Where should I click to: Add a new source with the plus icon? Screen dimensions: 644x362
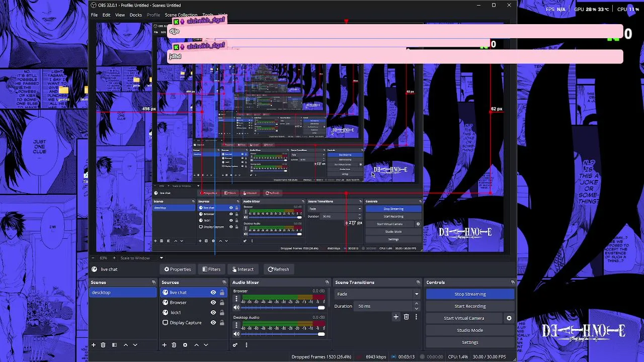click(164, 345)
